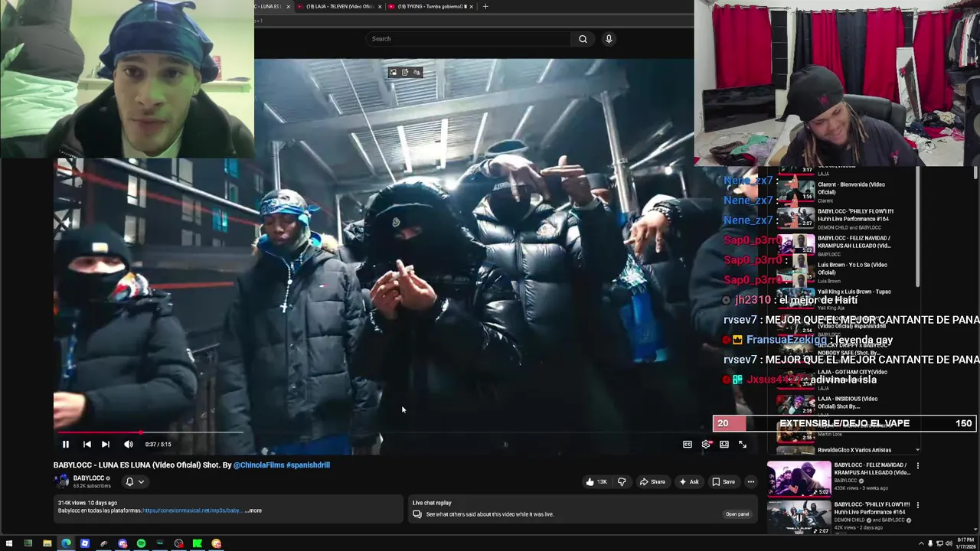Like the video with thumbs up

coord(596,481)
